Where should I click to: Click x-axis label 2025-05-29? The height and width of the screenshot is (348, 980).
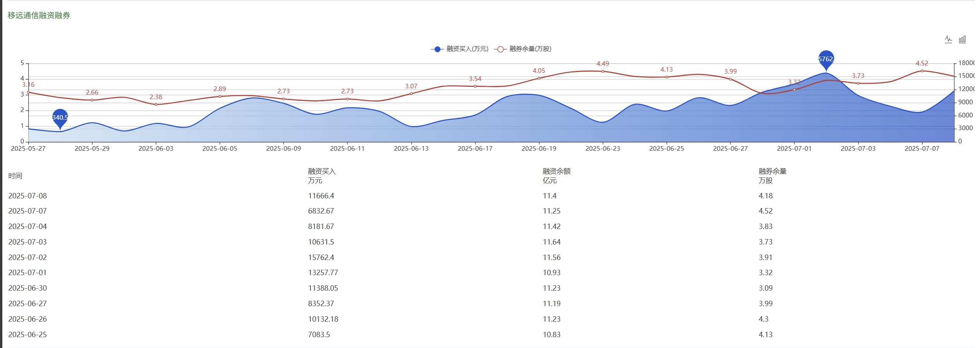92,149
